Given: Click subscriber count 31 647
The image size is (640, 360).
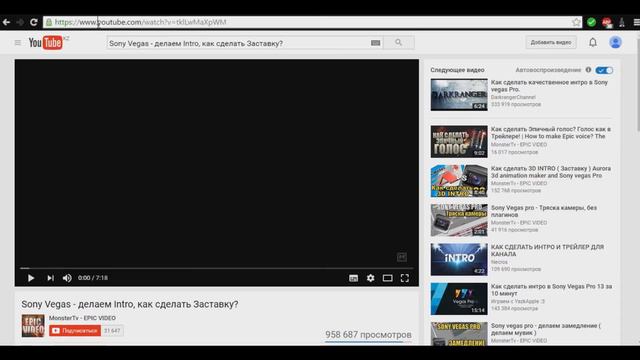Looking at the screenshot, I should (112, 331).
